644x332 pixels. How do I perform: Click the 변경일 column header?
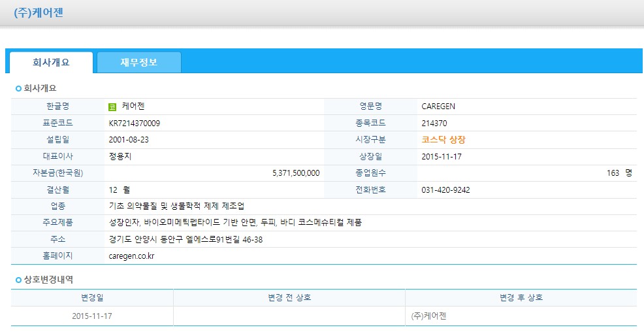click(92, 297)
